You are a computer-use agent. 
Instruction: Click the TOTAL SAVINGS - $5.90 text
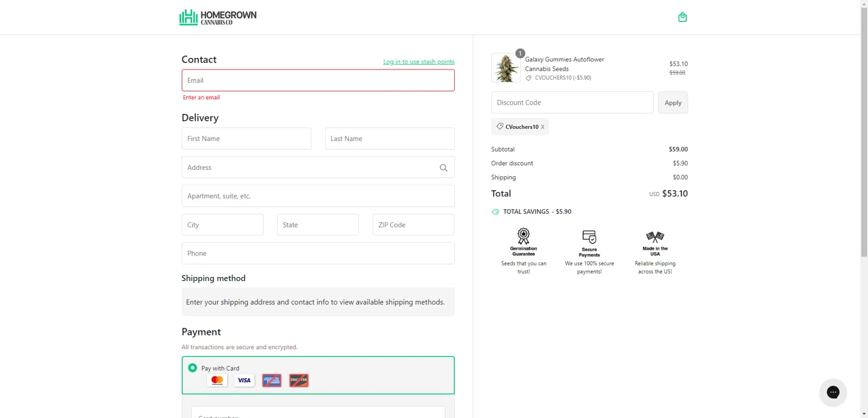pos(537,212)
